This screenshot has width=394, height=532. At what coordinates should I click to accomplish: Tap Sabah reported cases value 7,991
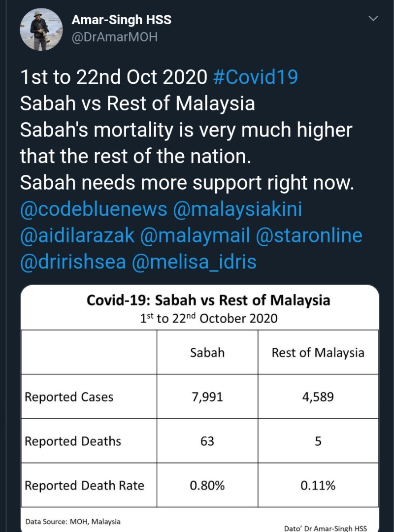pos(207,397)
